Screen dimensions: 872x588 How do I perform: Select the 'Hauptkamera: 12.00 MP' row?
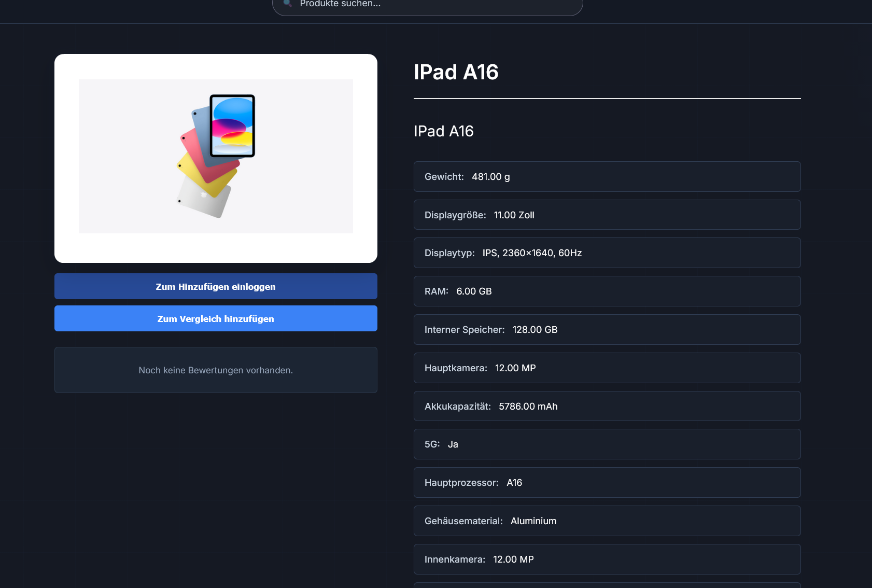pyautogui.click(x=607, y=368)
